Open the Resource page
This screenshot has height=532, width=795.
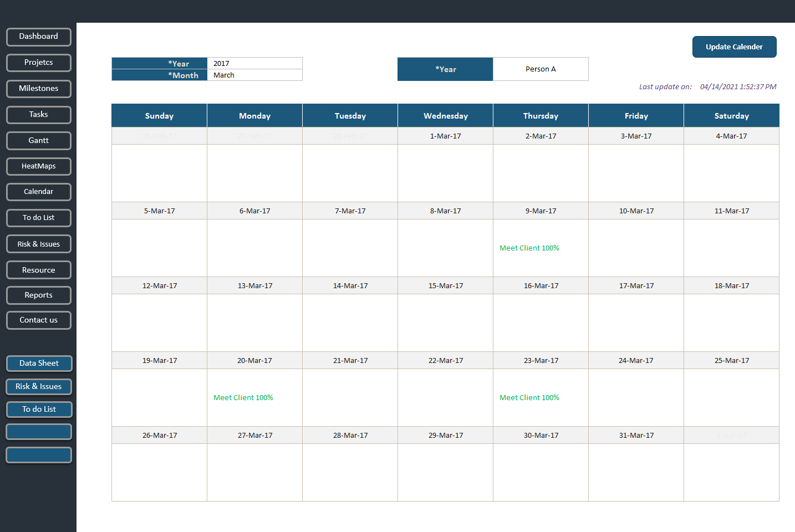[x=38, y=270]
